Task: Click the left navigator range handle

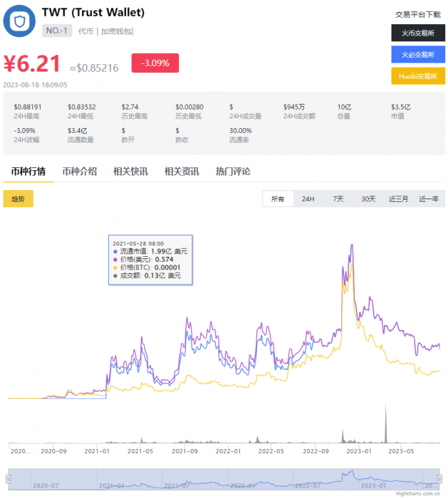Action: click(x=8, y=479)
